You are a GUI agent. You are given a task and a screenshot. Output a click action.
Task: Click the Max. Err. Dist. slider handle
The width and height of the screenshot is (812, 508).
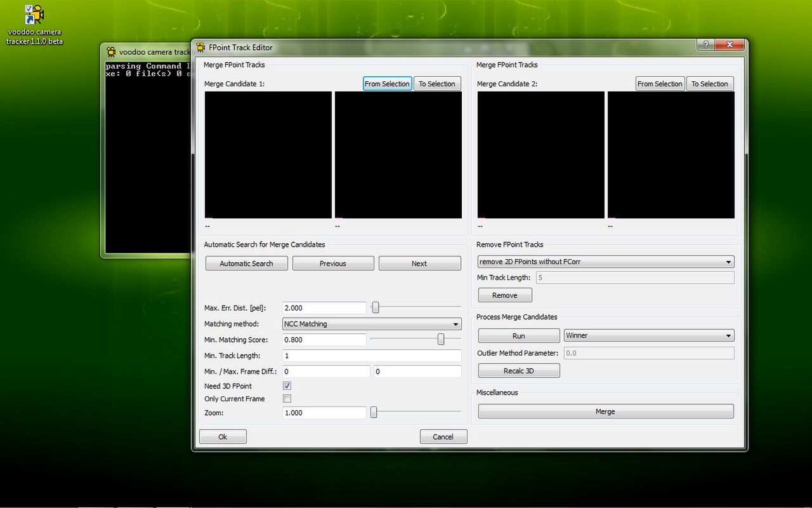tap(375, 308)
